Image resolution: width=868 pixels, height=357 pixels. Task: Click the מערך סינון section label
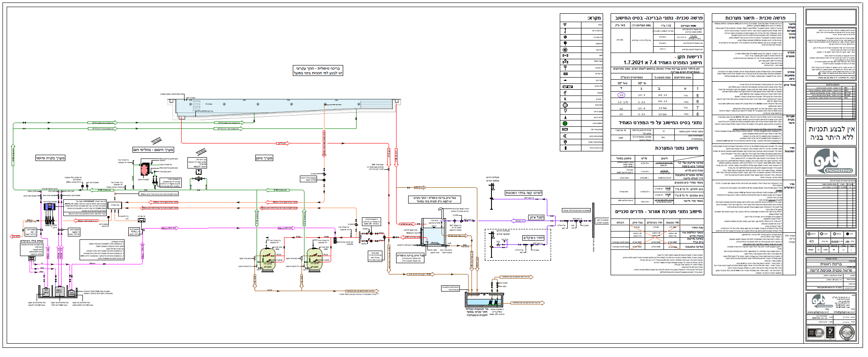[264, 158]
